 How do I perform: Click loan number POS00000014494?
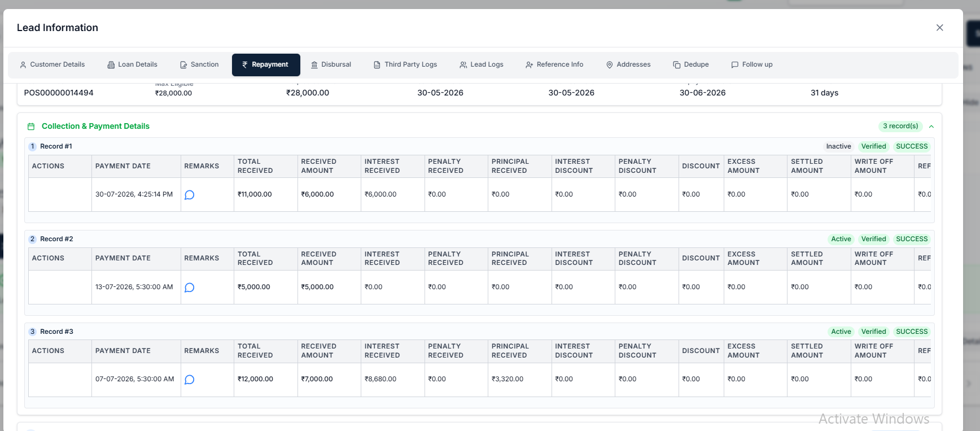pos(59,93)
